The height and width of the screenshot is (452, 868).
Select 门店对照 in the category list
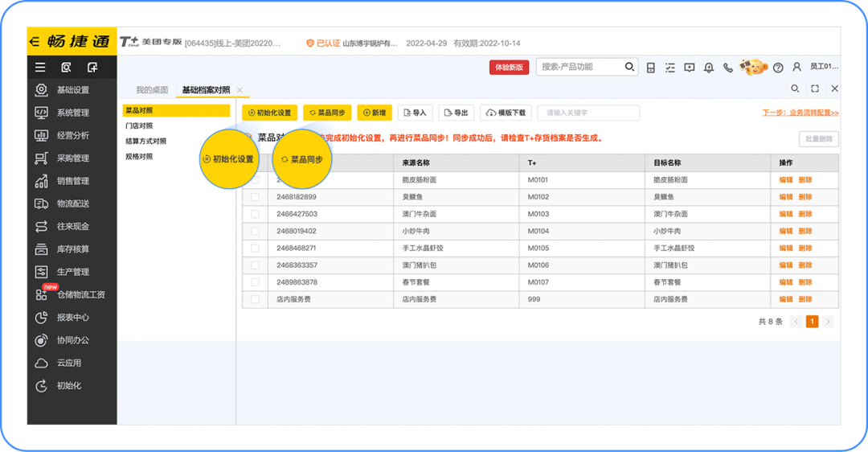[x=139, y=126]
